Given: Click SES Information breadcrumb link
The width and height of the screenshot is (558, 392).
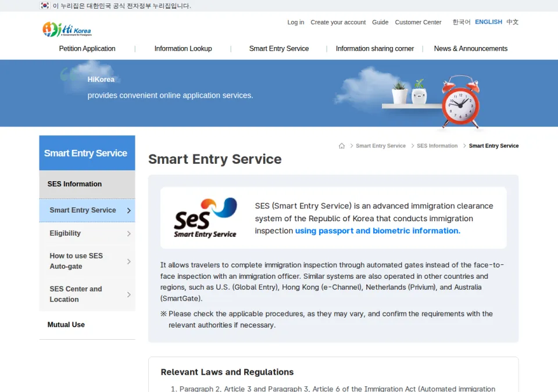Looking at the screenshot, I should point(437,146).
